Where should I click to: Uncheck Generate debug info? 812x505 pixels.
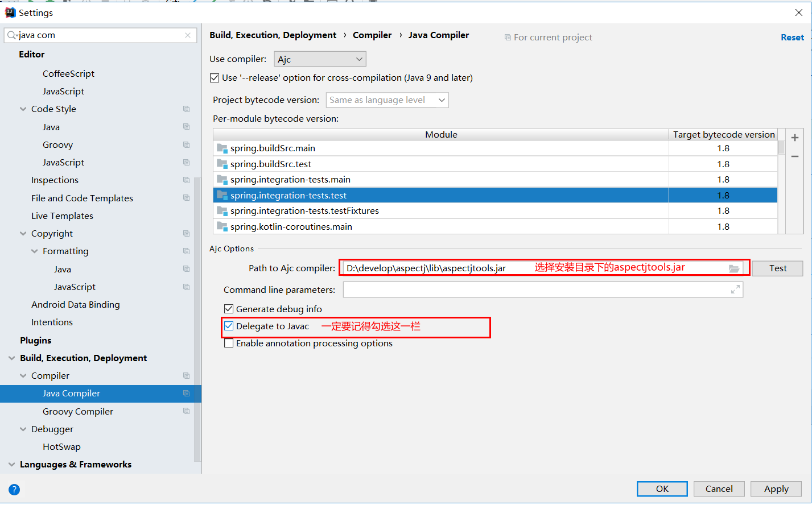click(229, 309)
